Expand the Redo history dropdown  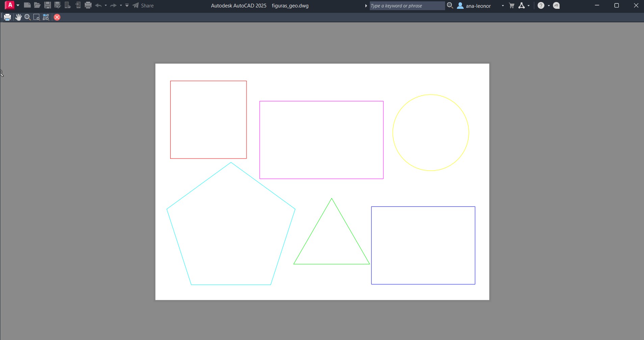point(121,5)
